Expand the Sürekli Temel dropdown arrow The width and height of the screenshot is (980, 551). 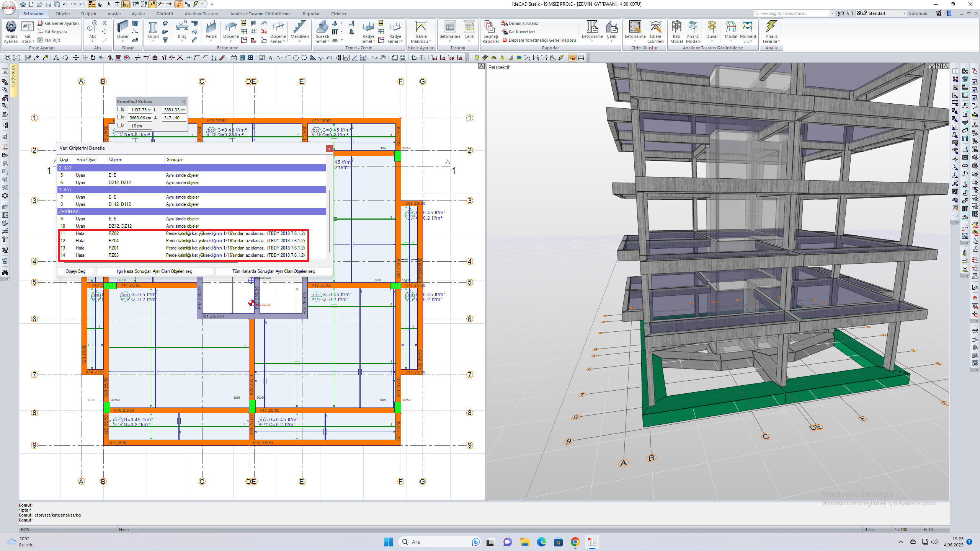(x=328, y=41)
